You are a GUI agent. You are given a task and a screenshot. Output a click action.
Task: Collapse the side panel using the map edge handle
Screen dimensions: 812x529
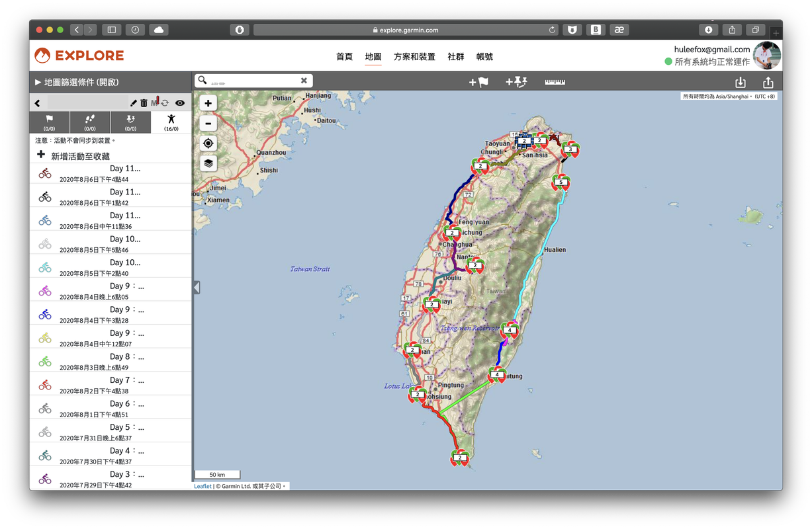point(197,288)
